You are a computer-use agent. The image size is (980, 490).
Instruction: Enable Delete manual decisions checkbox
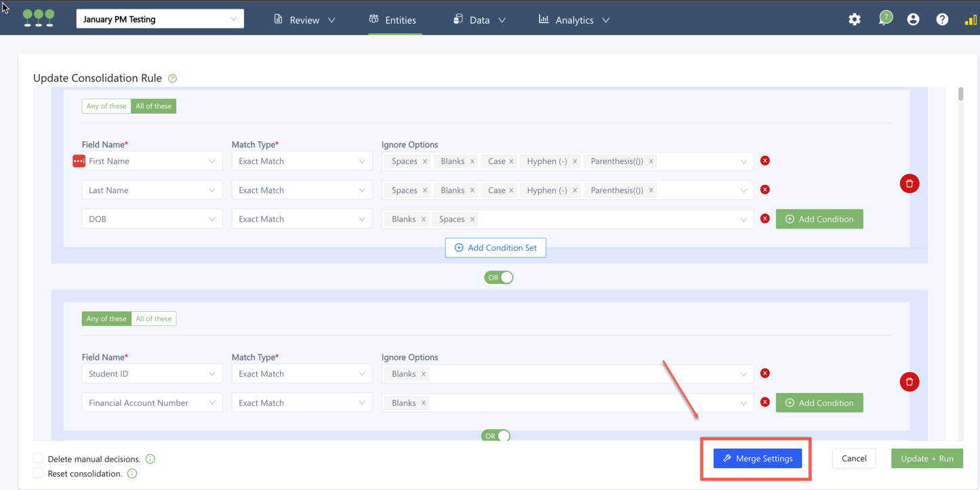point(38,459)
